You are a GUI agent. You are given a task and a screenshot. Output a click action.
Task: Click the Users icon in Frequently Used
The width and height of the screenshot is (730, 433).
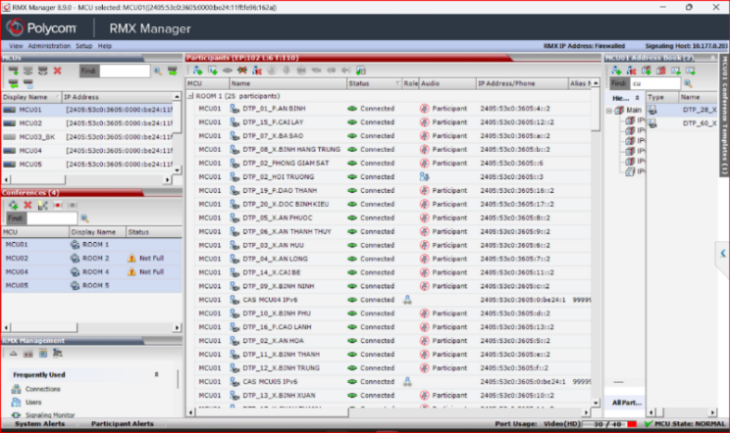[16, 402]
